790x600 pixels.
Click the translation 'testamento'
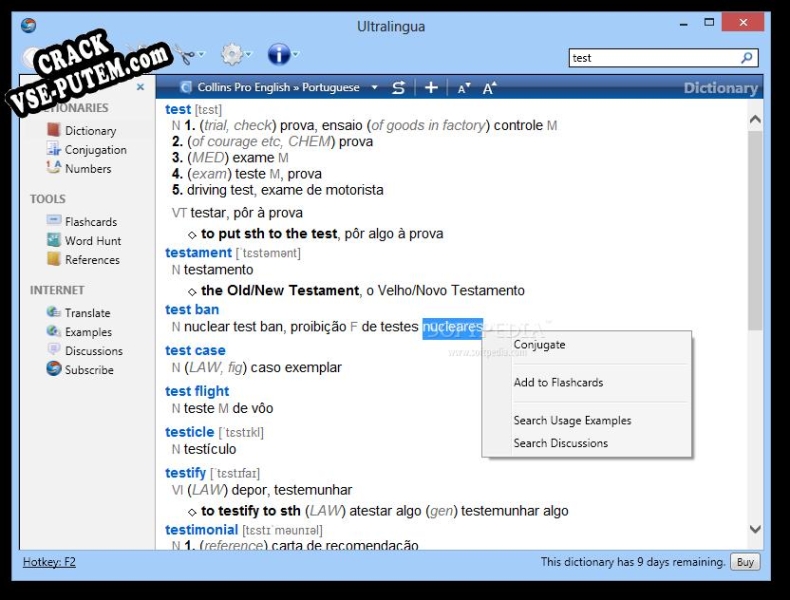point(218,270)
